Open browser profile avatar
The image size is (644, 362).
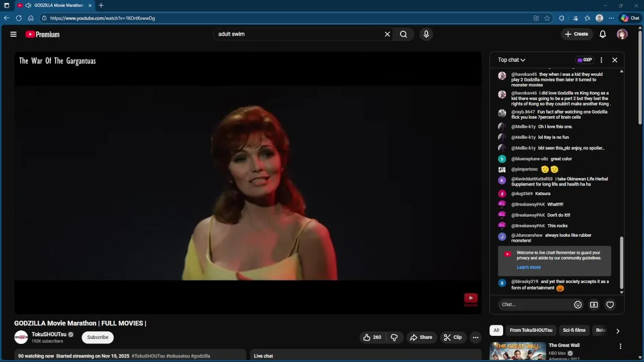[599, 18]
